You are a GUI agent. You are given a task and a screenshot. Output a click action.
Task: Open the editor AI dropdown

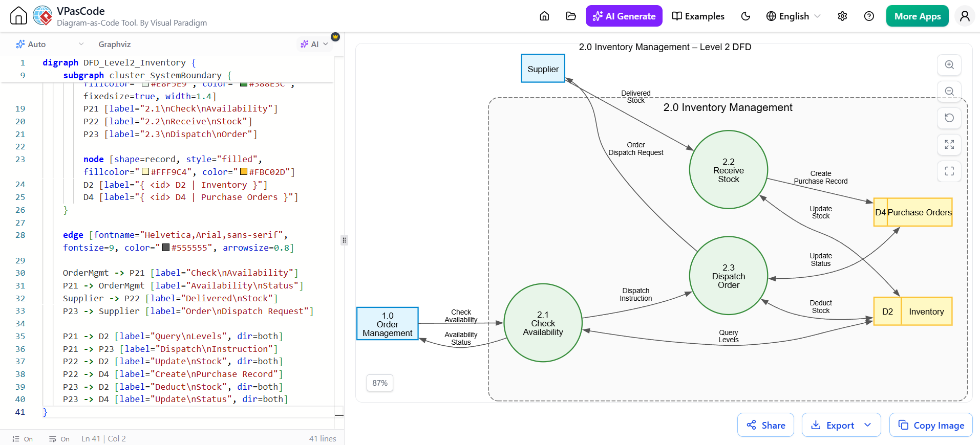[314, 44]
